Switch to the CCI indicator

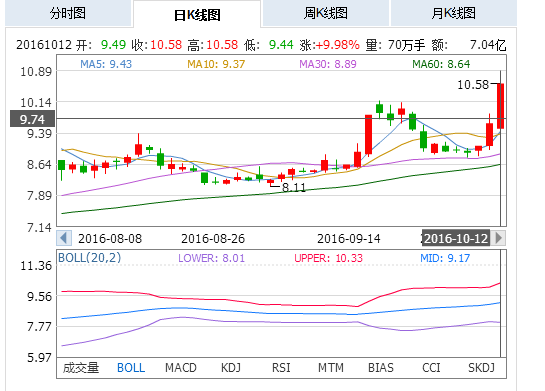[431, 368]
